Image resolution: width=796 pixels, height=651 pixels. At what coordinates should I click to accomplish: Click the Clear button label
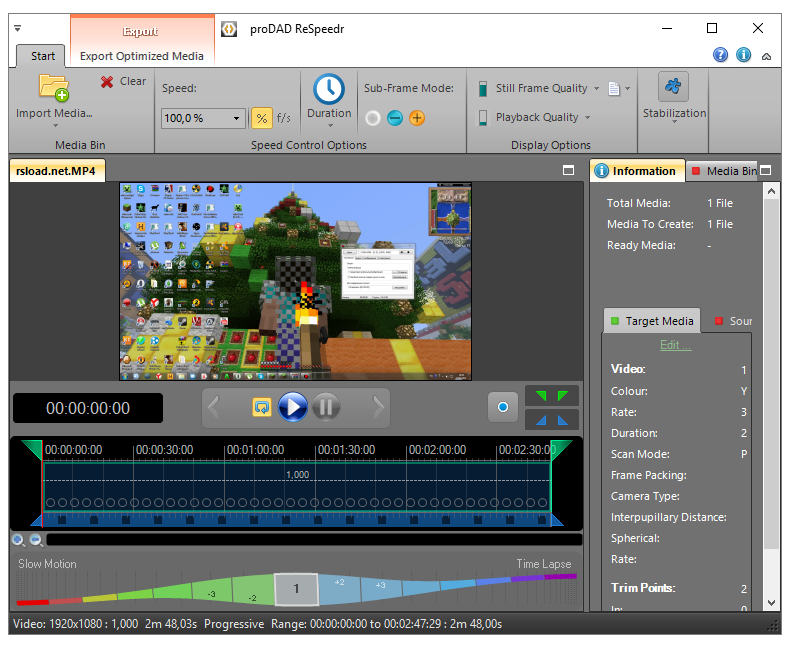132,81
